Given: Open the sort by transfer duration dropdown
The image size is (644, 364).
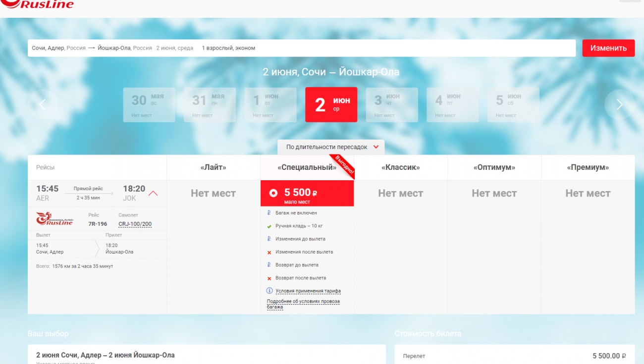Looking at the screenshot, I should 331,147.
